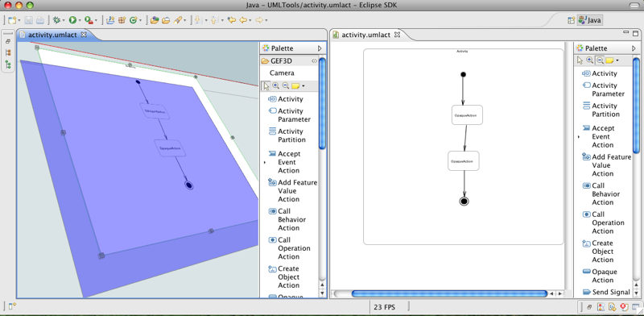Select the yellow Note tool in right palette
This screenshot has height=316, width=644.
(609, 60)
